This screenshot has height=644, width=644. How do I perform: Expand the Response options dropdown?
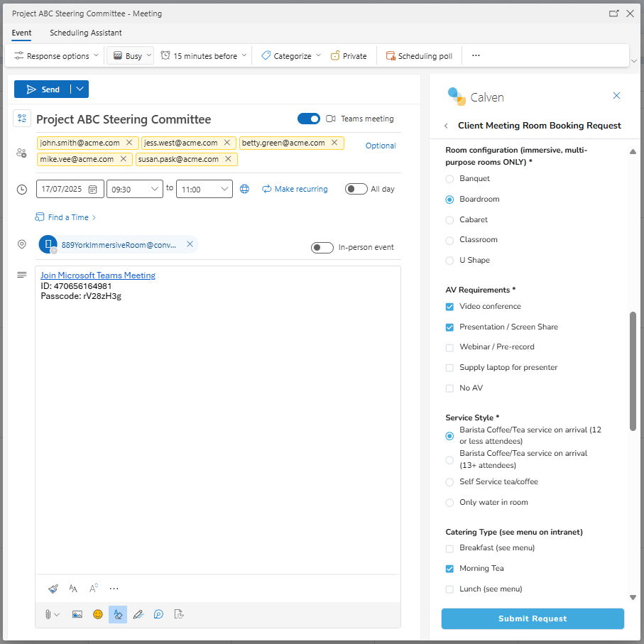pyautogui.click(x=56, y=56)
